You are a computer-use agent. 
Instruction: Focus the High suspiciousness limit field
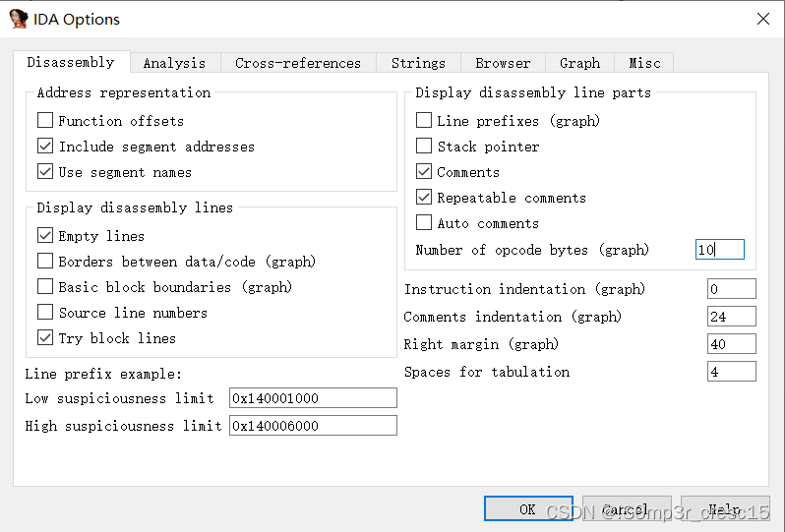click(x=313, y=426)
